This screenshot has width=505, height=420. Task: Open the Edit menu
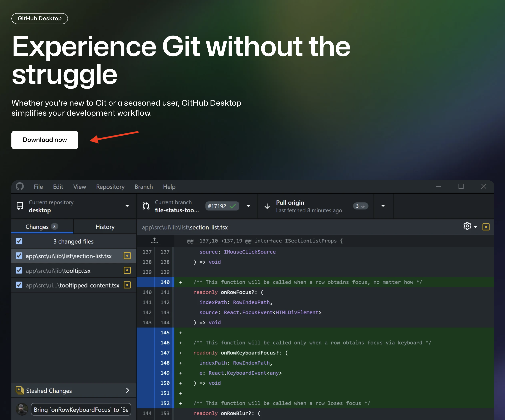[58, 187]
